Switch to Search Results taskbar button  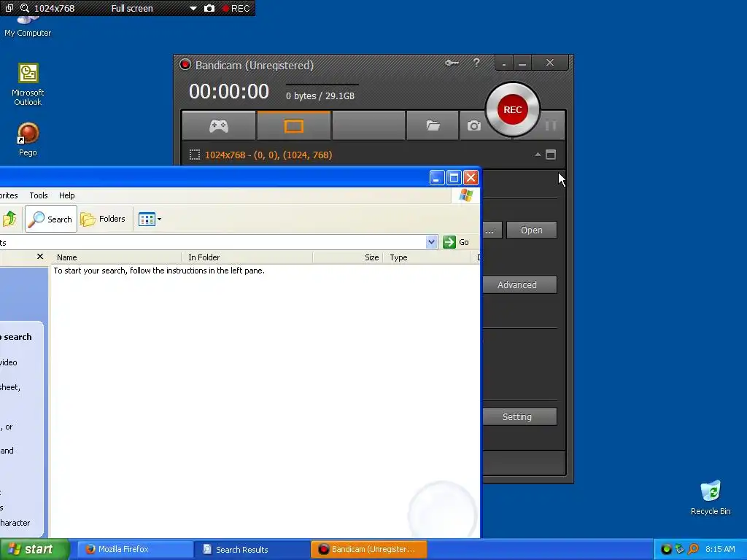[252, 549]
